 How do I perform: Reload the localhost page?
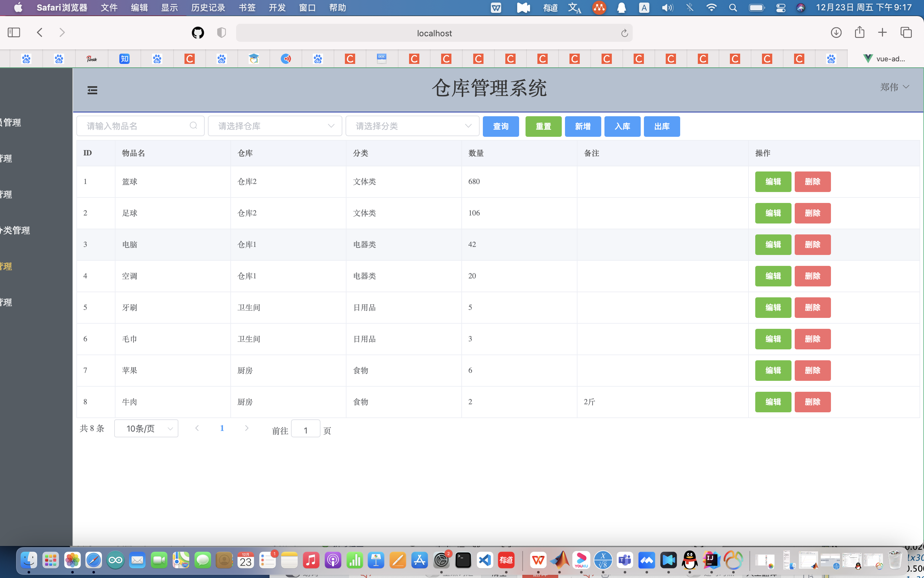(x=624, y=33)
